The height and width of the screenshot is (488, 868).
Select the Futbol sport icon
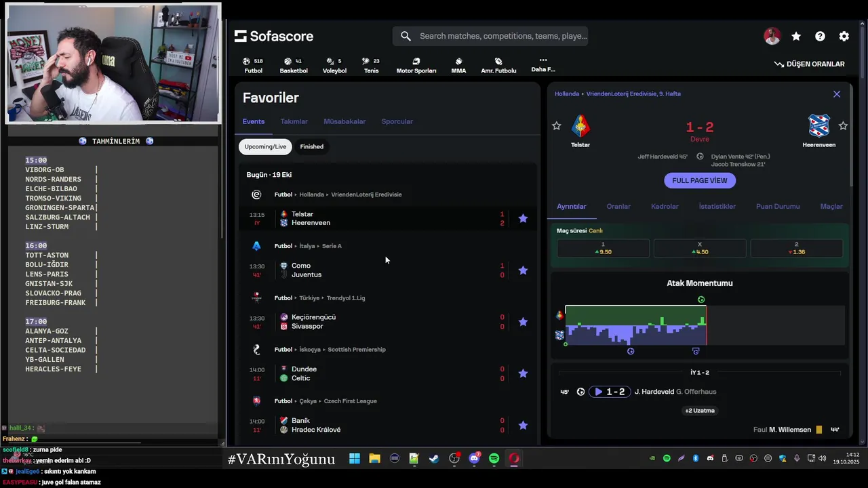click(253, 65)
